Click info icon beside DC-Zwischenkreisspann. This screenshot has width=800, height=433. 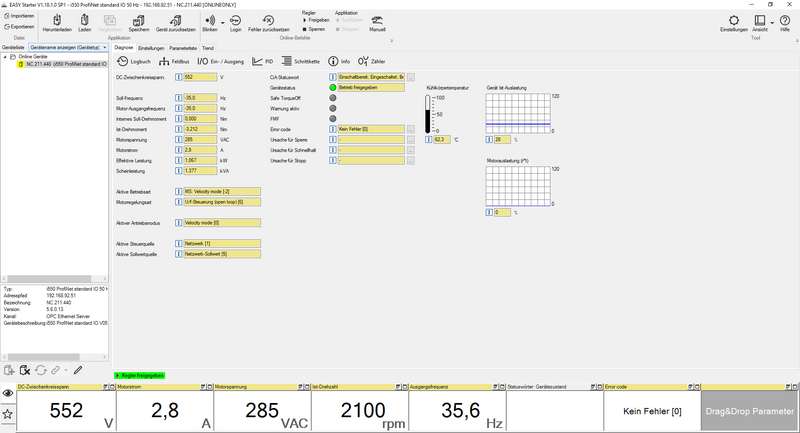point(179,77)
